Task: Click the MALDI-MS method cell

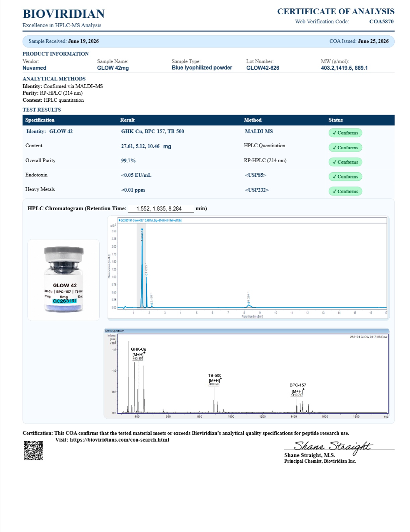Action: (259, 131)
